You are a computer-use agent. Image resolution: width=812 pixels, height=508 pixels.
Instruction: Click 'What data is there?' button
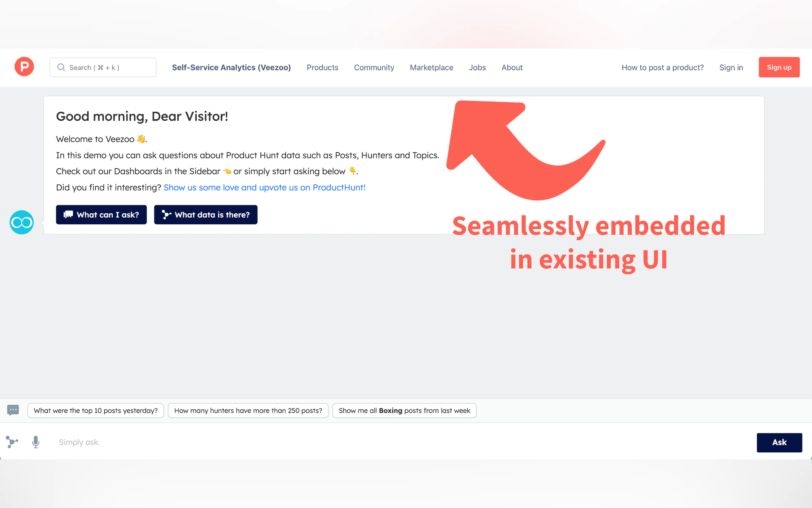(206, 215)
